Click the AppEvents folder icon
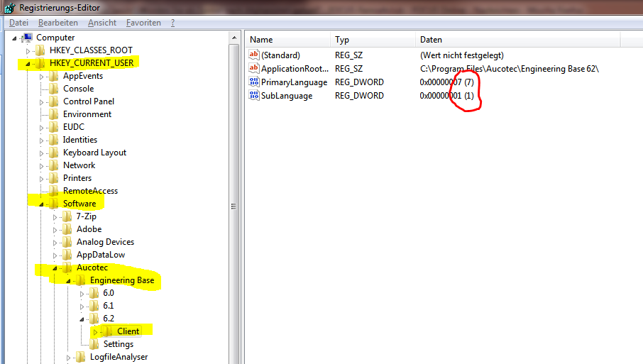Viewport: 643px width, 364px height. 54,76
